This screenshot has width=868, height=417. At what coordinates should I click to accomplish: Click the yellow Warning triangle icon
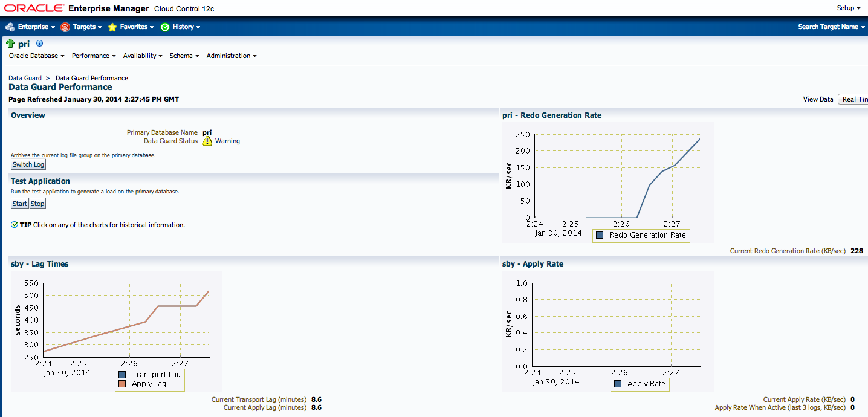coord(207,141)
